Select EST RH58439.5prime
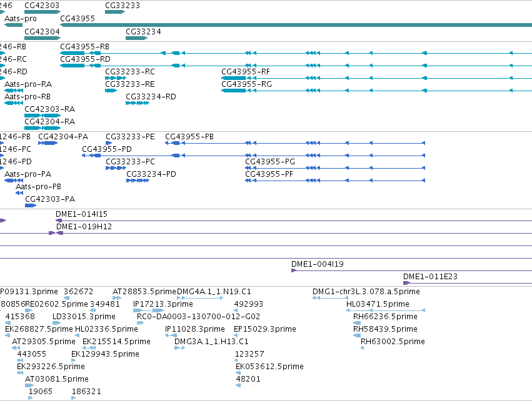The height and width of the screenshot is (401, 532). [386, 329]
